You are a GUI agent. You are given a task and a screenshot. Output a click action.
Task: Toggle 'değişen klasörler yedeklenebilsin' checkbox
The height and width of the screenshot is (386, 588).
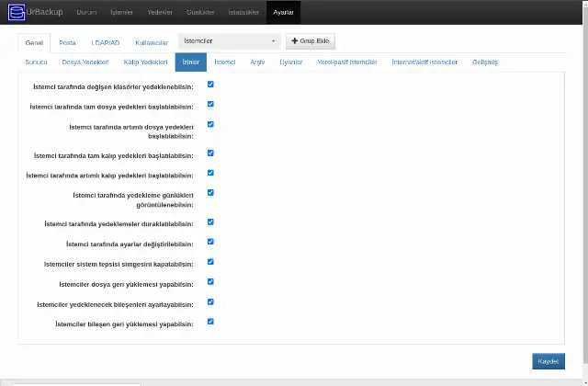click(x=210, y=85)
